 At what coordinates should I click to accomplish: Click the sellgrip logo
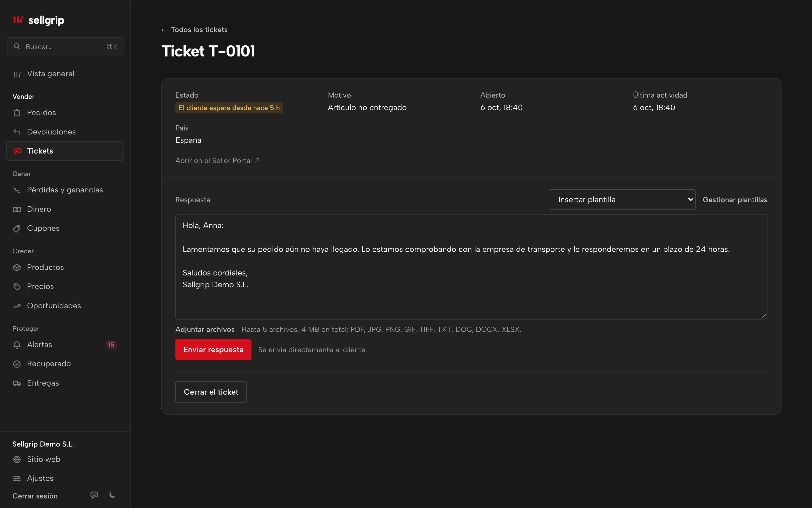[38, 20]
